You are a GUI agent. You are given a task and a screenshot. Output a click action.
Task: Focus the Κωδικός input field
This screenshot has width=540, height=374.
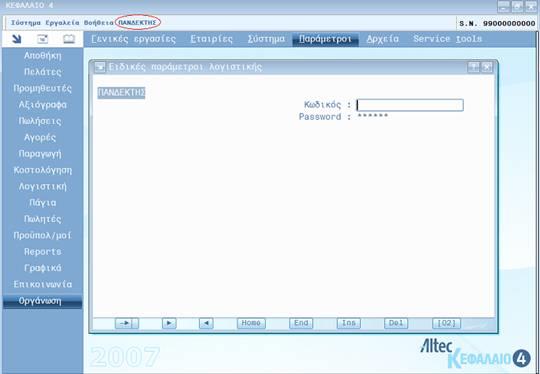[x=410, y=105]
